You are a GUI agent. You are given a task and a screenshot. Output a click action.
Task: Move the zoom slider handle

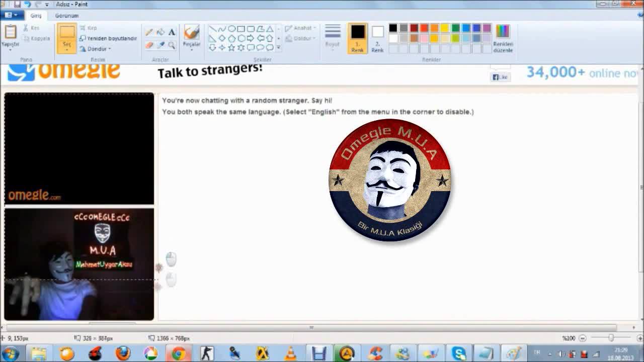tap(611, 338)
